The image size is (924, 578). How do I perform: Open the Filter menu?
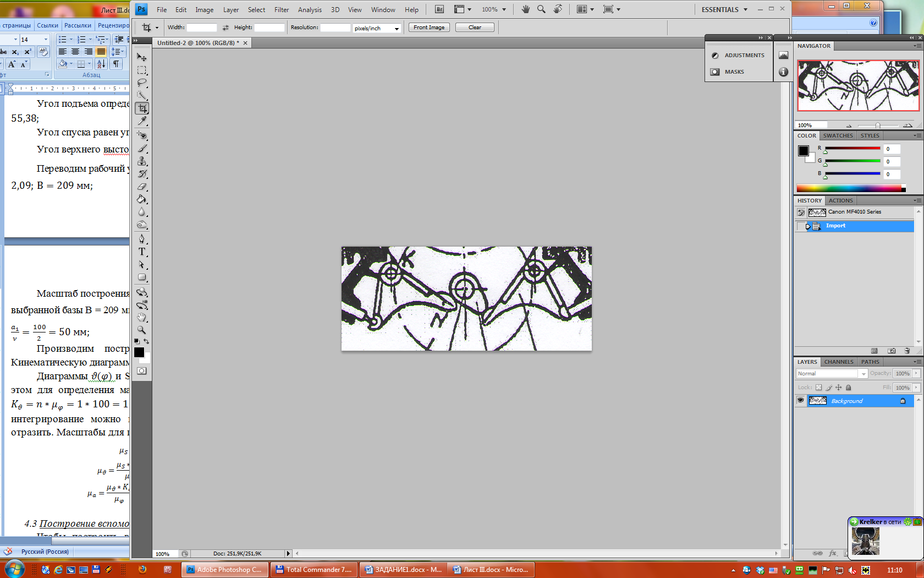tap(282, 10)
